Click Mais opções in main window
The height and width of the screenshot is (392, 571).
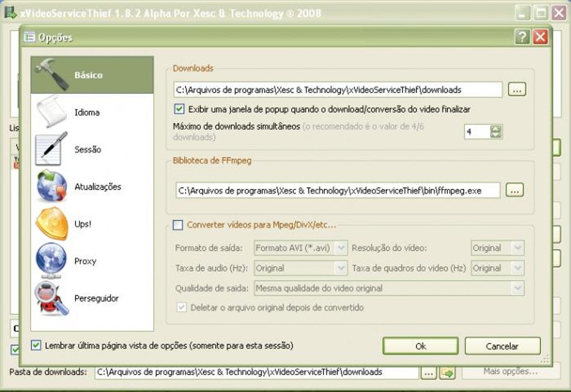tap(511, 371)
